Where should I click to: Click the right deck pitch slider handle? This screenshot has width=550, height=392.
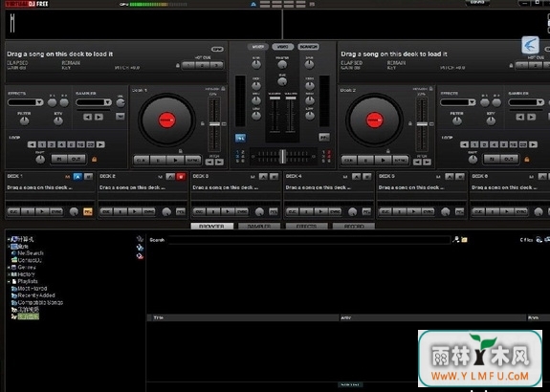[x=422, y=124]
